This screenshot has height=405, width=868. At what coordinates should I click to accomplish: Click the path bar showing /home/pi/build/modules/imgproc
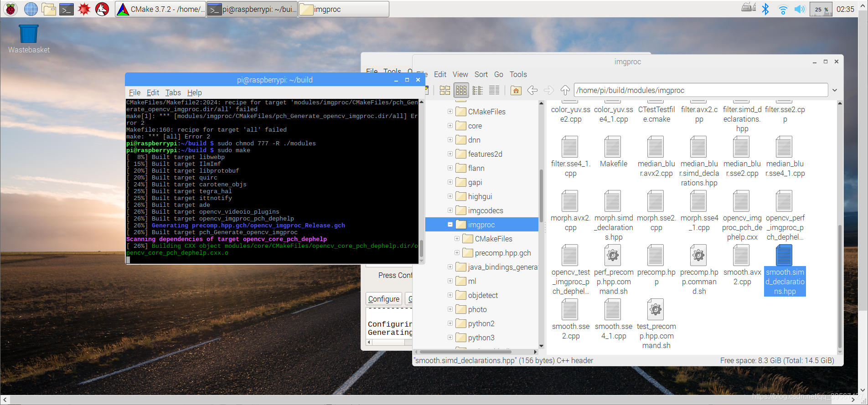click(701, 90)
